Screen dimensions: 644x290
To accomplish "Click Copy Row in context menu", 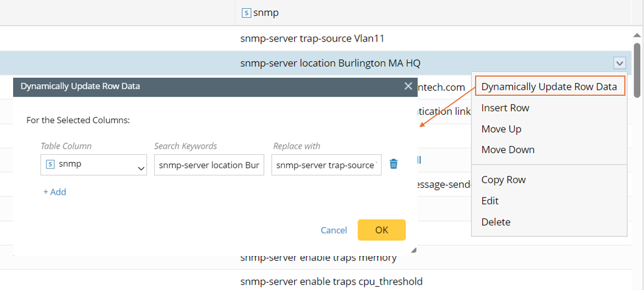I will pos(504,180).
